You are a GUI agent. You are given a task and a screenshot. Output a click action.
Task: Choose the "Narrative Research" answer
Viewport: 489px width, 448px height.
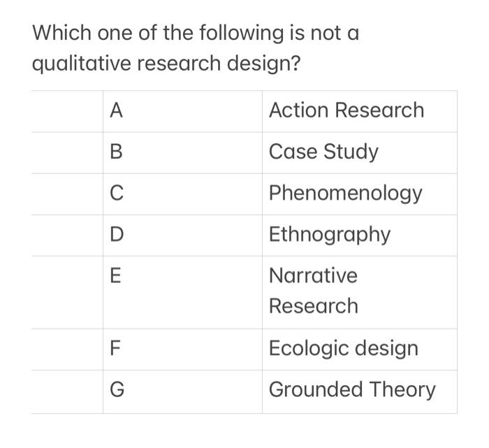point(314,291)
